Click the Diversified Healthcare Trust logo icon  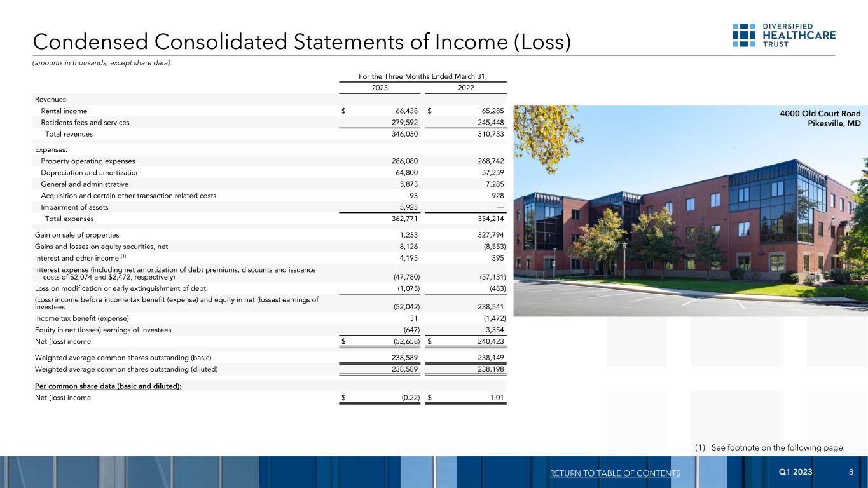(x=743, y=36)
